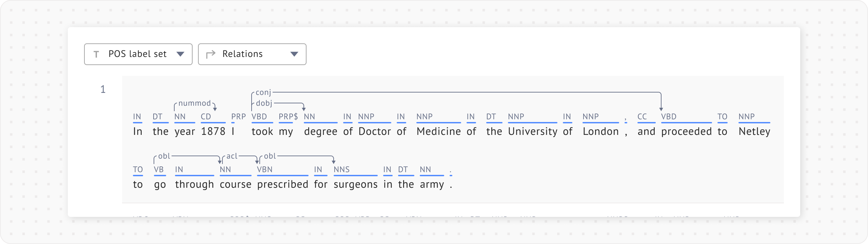The image size is (868, 244).
Task: Open the Relations dropdown
Action: click(x=252, y=54)
